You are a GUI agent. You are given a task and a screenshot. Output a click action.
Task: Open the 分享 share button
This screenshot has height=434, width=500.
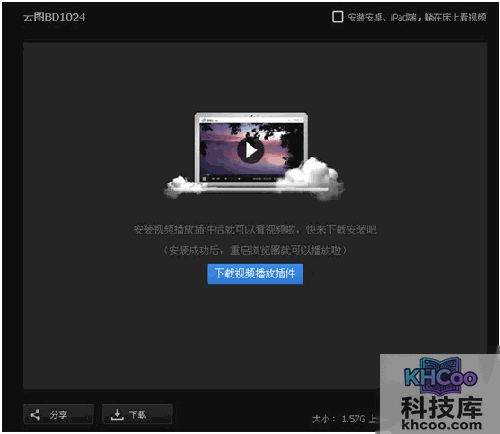pyautogui.click(x=58, y=414)
